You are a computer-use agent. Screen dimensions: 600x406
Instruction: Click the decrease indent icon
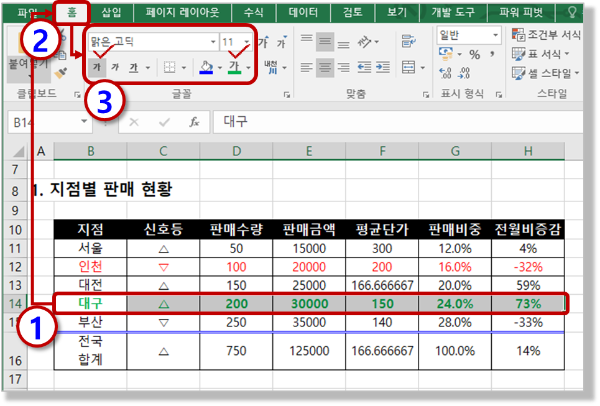point(364,68)
